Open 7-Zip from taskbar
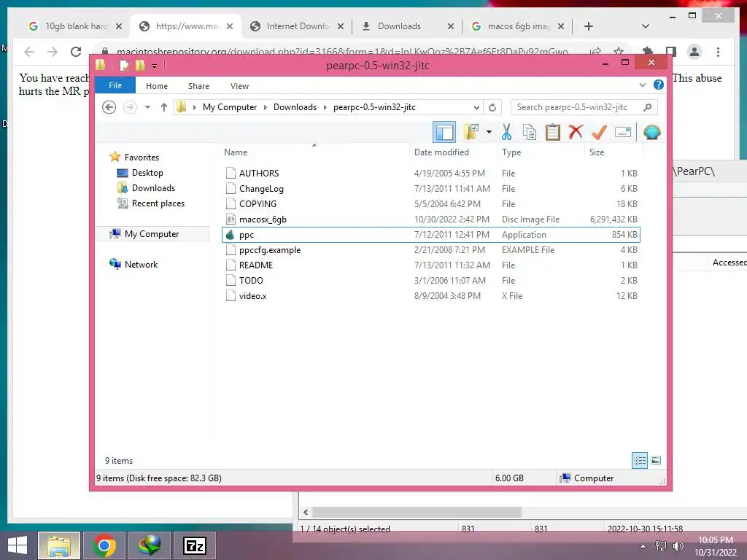 [x=195, y=545]
